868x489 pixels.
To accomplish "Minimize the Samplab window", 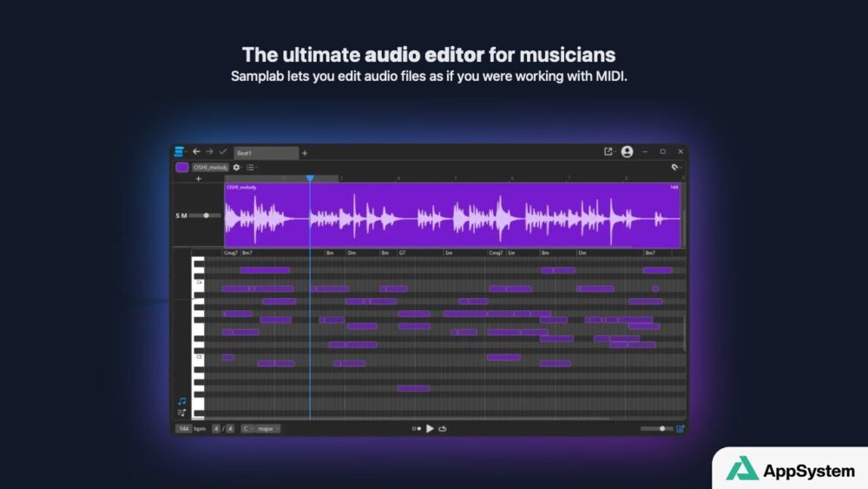I will [x=645, y=151].
